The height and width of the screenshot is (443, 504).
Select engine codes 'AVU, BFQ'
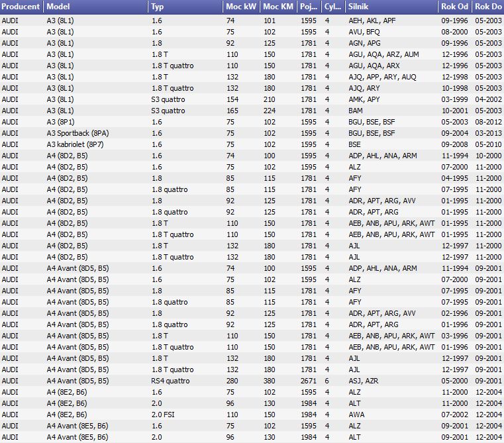click(x=364, y=32)
